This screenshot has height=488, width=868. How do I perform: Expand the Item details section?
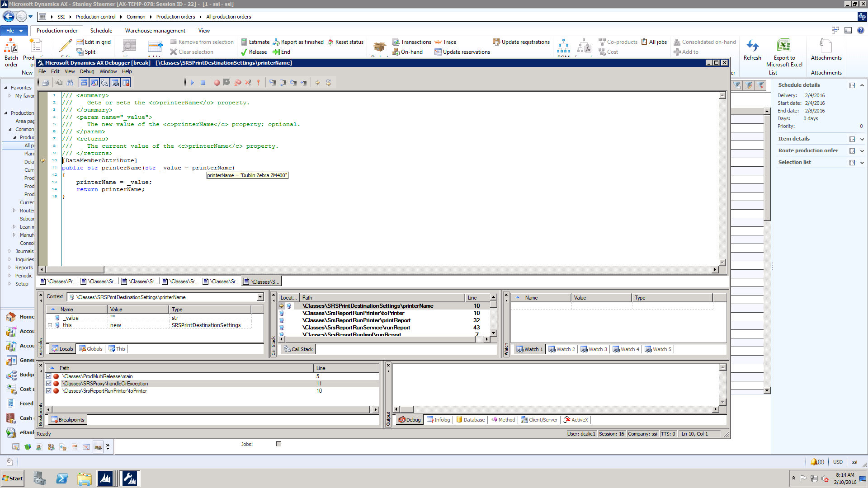[x=862, y=139]
